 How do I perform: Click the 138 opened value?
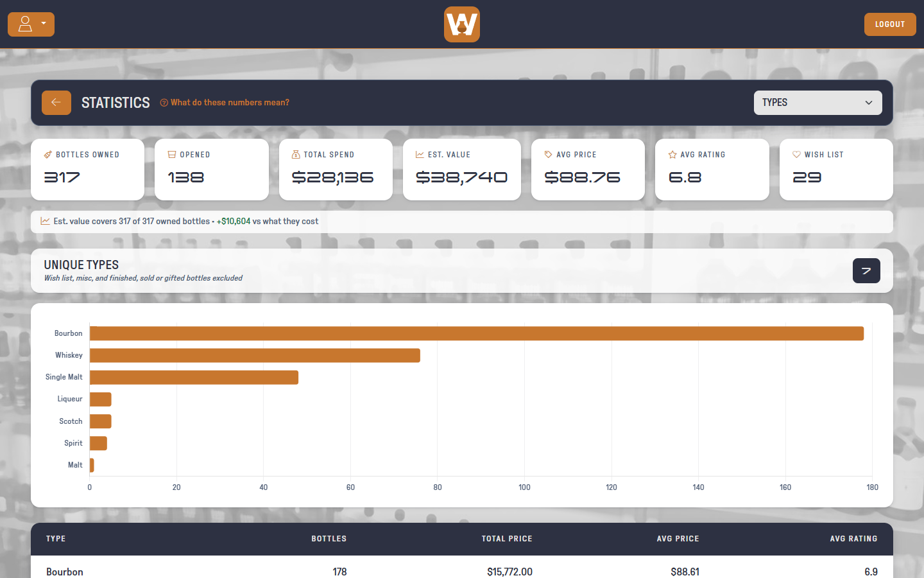coord(186,177)
